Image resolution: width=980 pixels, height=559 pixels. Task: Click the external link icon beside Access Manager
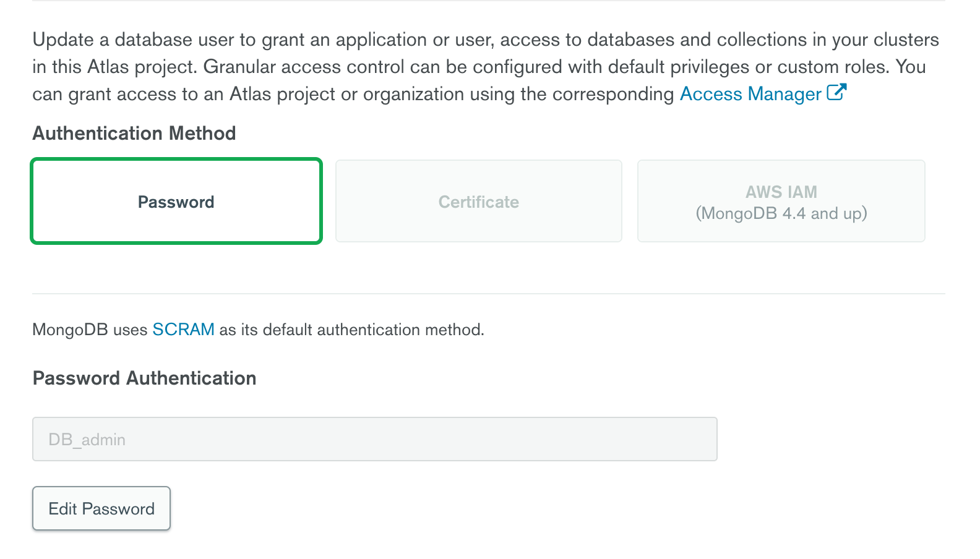click(836, 93)
